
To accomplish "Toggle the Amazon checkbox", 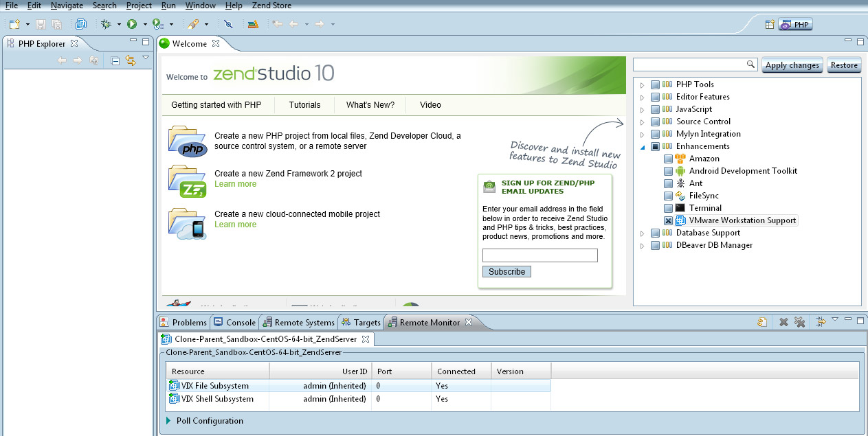I will [x=668, y=159].
